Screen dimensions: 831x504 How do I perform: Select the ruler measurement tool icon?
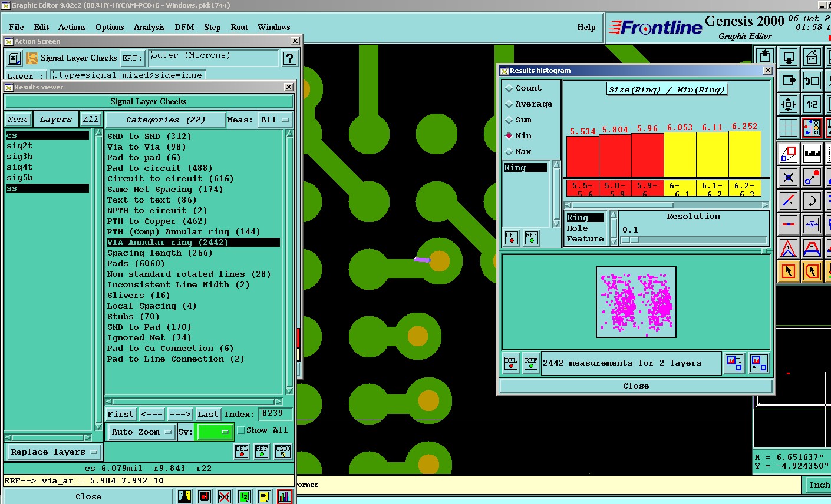point(812,154)
